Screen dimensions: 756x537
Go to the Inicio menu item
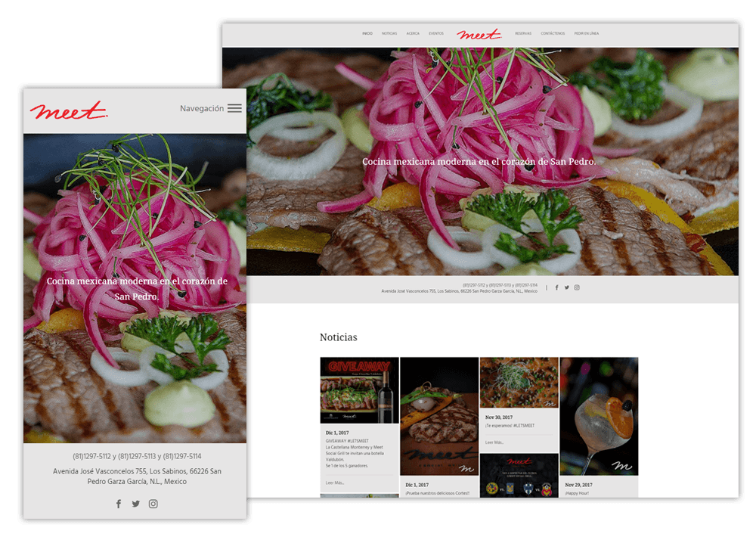click(367, 33)
